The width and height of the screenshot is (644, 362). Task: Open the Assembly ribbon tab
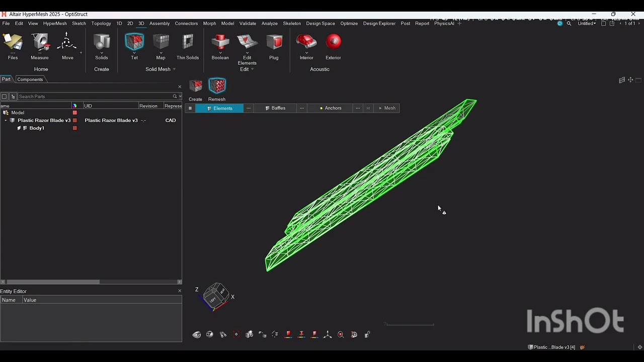coord(159,24)
